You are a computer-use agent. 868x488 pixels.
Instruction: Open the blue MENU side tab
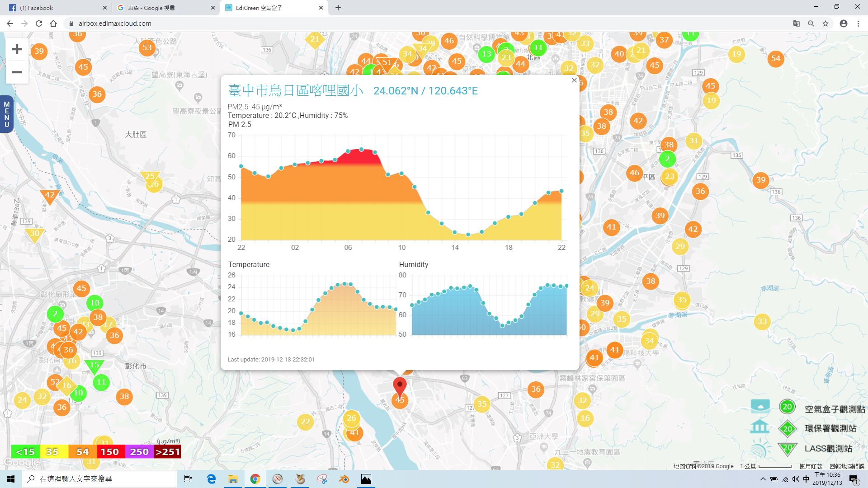tap(6, 114)
